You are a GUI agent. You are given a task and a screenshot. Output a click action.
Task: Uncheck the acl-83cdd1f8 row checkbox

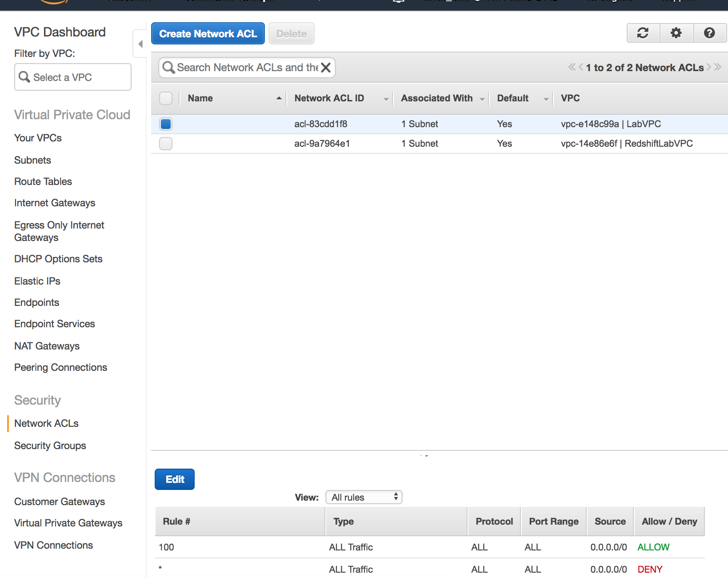click(x=166, y=124)
